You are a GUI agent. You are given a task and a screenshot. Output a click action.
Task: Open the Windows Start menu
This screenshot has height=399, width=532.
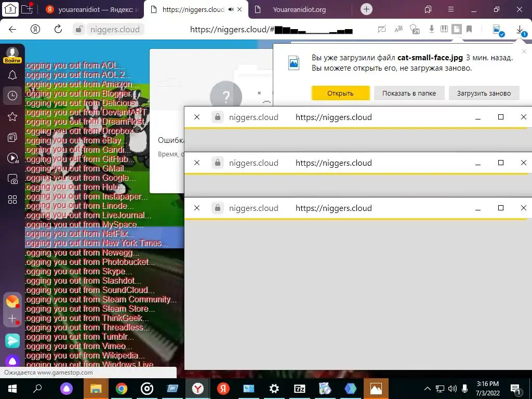(12, 389)
